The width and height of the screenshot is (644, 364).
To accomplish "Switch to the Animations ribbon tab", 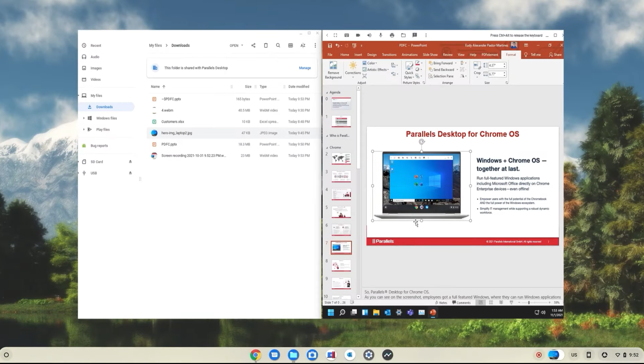I will point(410,55).
